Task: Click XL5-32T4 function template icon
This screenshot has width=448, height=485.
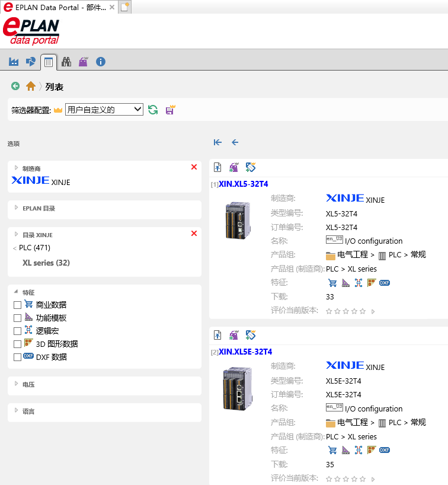Action: point(345,283)
